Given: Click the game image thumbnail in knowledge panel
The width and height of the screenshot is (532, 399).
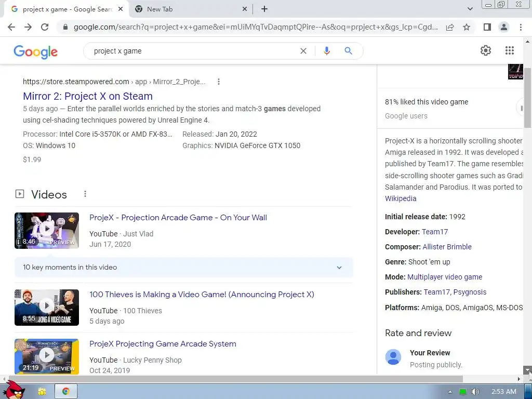Looking at the screenshot, I should (515, 72).
